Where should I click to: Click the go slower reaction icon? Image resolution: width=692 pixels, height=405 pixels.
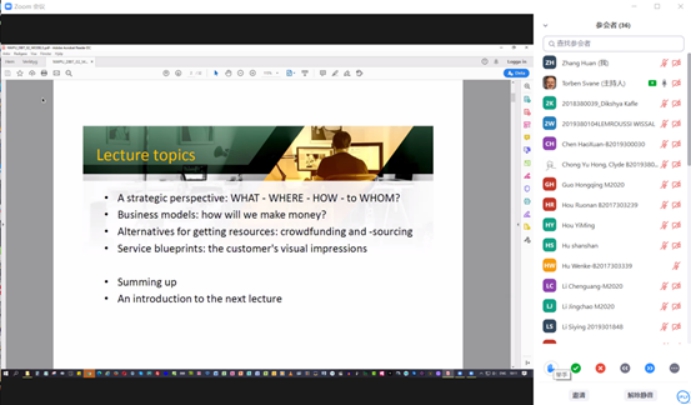click(625, 368)
